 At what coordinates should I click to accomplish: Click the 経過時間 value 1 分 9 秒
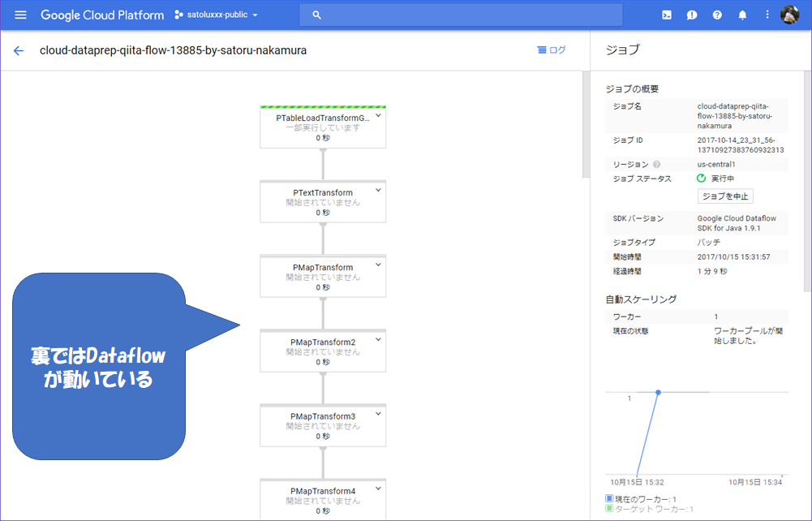(x=712, y=271)
